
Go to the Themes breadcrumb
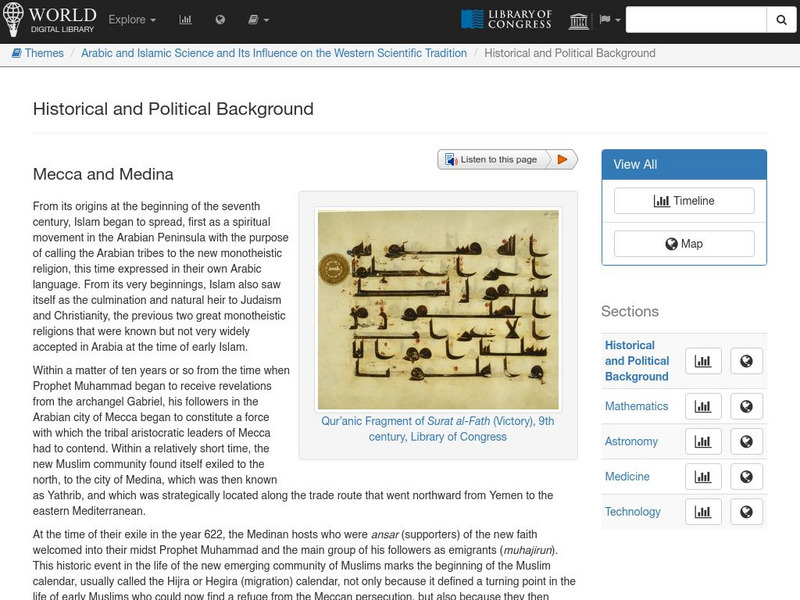pyautogui.click(x=38, y=53)
